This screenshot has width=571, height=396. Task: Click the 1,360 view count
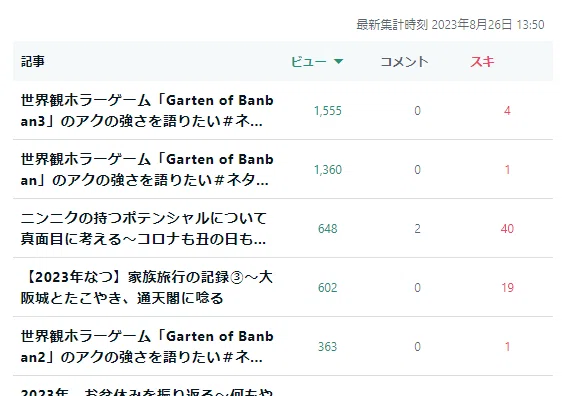(328, 170)
